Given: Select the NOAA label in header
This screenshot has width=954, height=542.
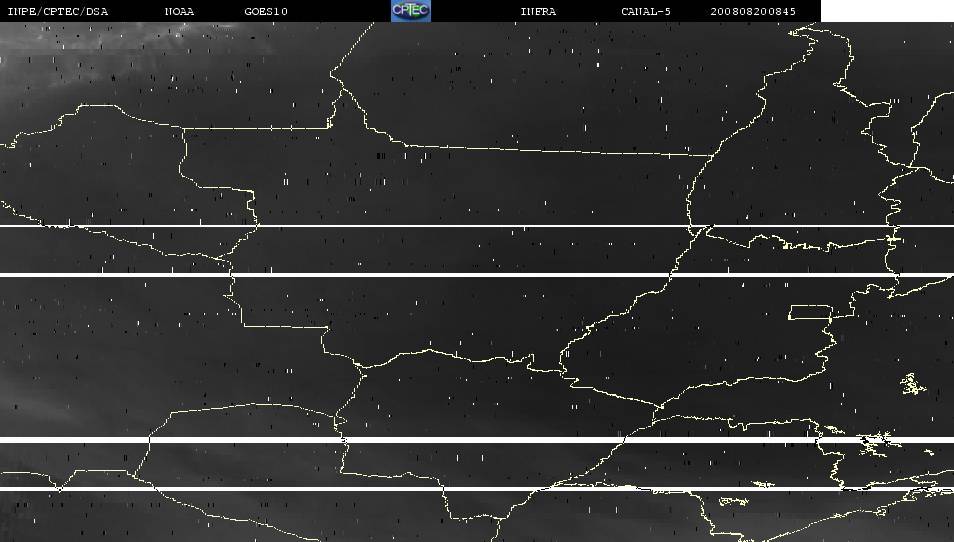Looking at the screenshot, I should 179,12.
